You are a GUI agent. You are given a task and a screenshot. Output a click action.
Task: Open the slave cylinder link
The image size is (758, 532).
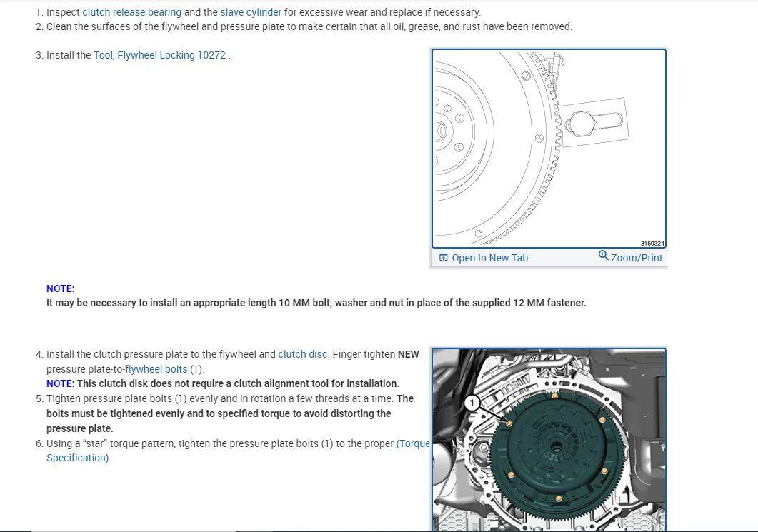coord(251,12)
